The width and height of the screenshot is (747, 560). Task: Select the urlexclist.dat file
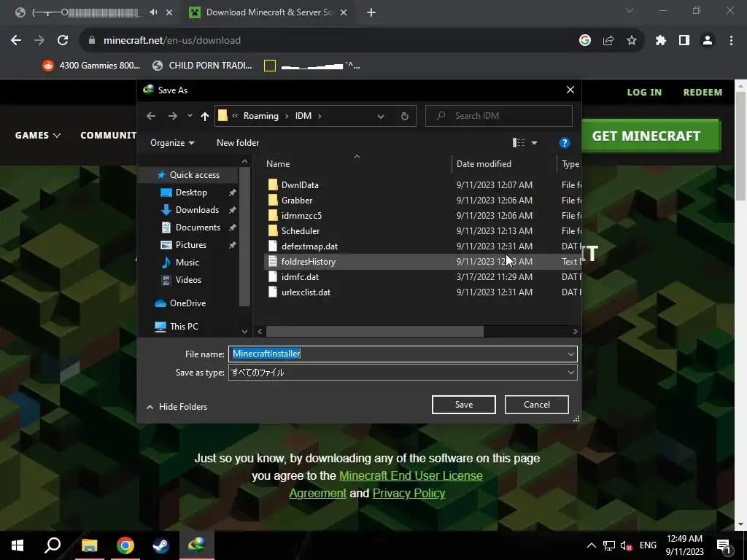tap(306, 292)
